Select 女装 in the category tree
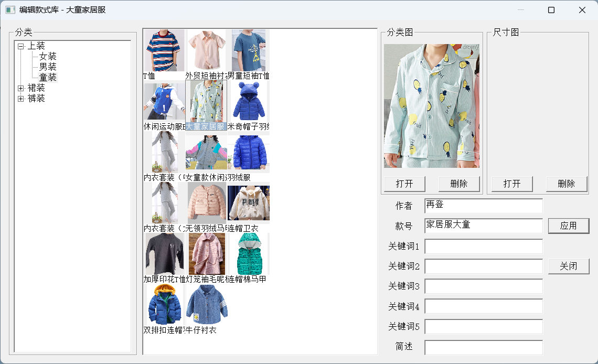 point(48,57)
